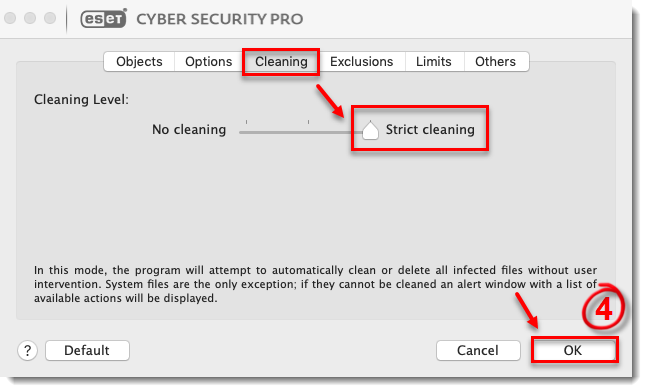Click the Cancel button
The height and width of the screenshot is (392, 647).
coord(478,351)
